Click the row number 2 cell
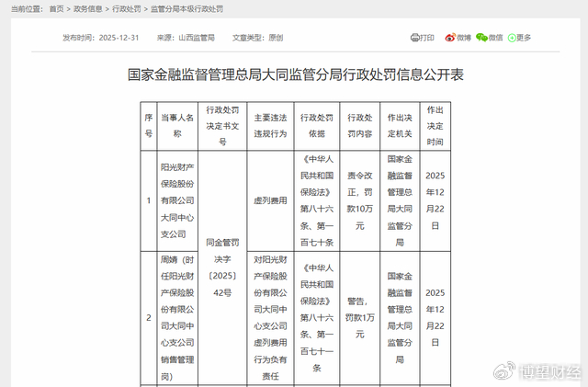 pyautogui.click(x=149, y=318)
